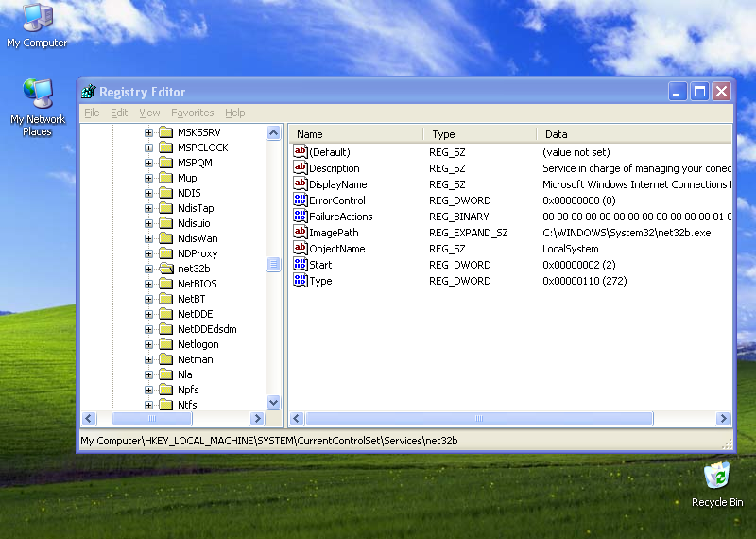Maximize the Registry Editor window
This screenshot has height=539, width=756.
(x=699, y=91)
